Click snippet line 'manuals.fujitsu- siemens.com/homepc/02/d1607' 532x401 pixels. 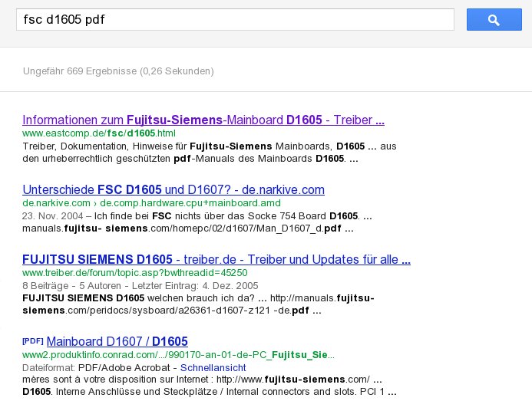pyautogui.click(x=187, y=228)
